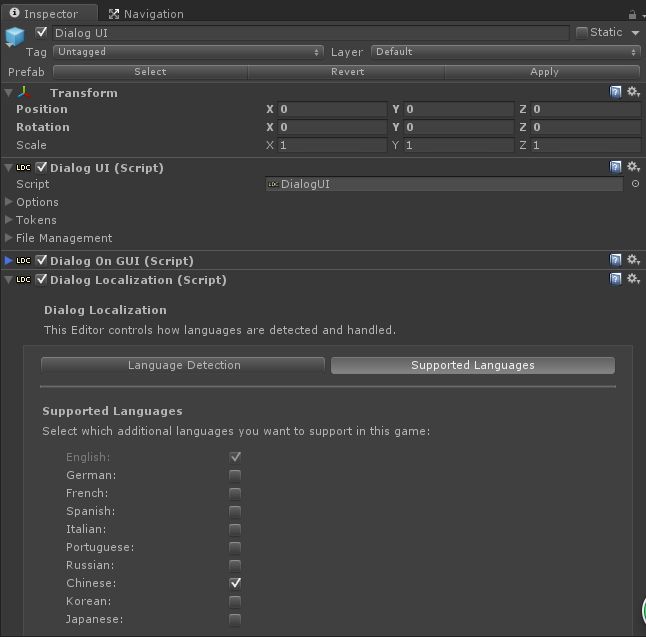This screenshot has width=646, height=637.
Task: Click the inspector lock icon
Action: pos(632,14)
